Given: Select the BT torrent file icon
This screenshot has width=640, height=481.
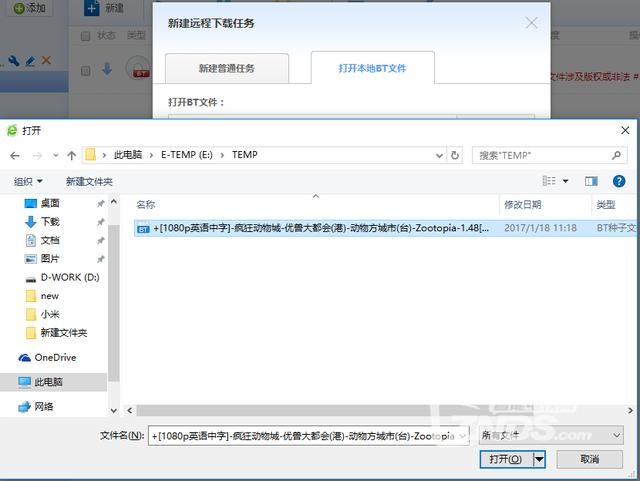Looking at the screenshot, I should point(143,228).
